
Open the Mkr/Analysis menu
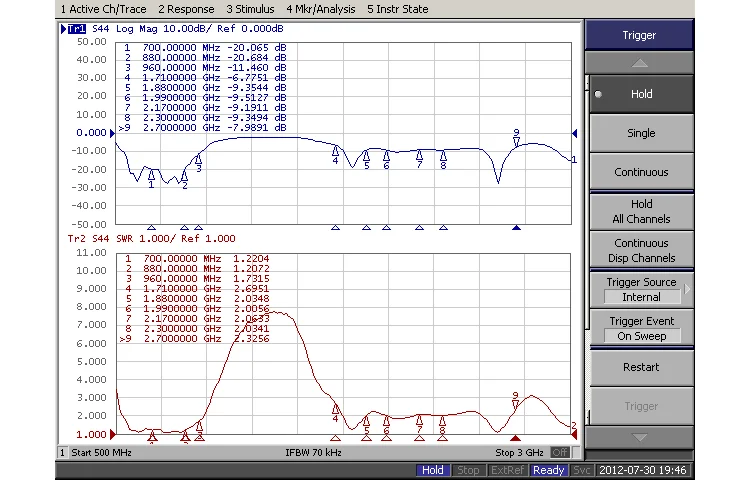click(x=320, y=9)
